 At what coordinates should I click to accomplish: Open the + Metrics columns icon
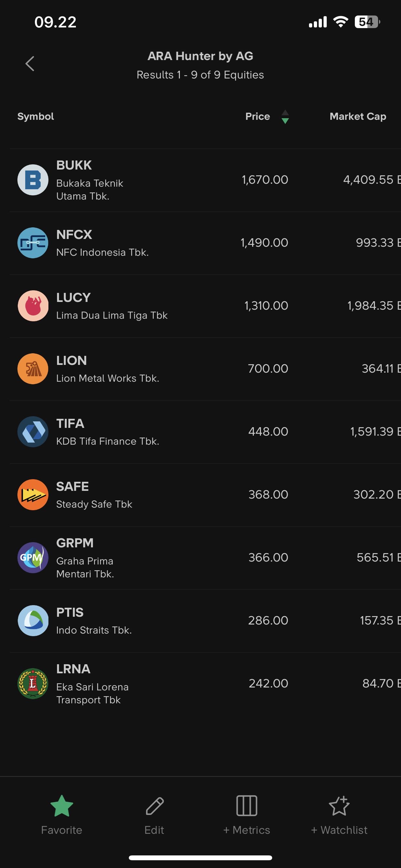(247, 806)
